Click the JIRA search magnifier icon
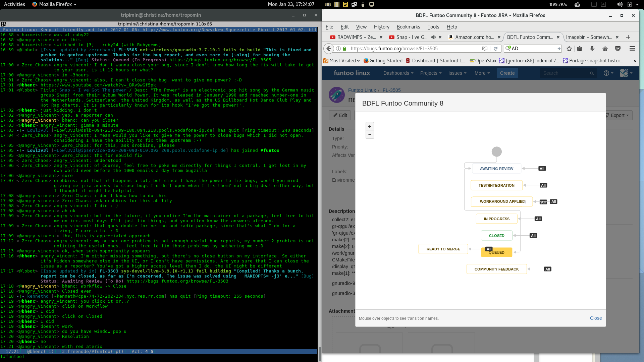 tap(592, 73)
